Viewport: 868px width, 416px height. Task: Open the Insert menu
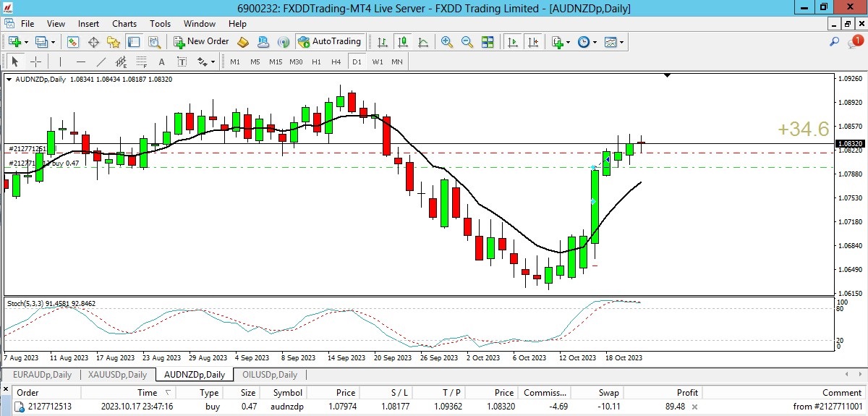pos(89,24)
